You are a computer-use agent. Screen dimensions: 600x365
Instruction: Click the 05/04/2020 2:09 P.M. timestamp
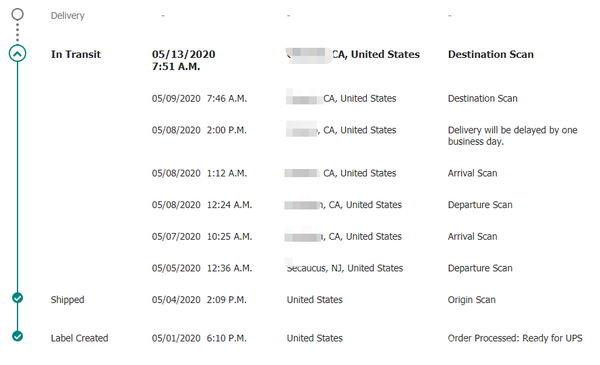[x=199, y=300]
